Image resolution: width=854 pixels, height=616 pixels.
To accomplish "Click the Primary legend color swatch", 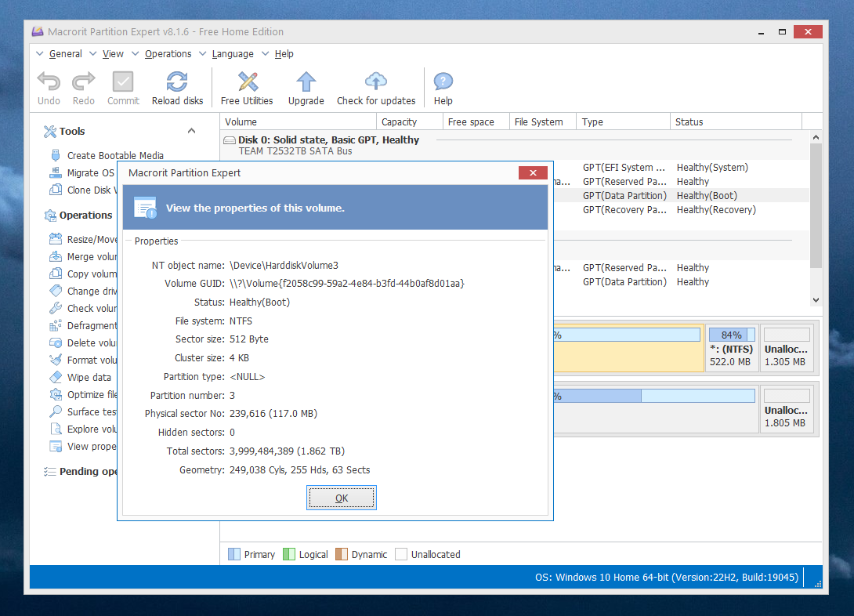I will click(233, 554).
